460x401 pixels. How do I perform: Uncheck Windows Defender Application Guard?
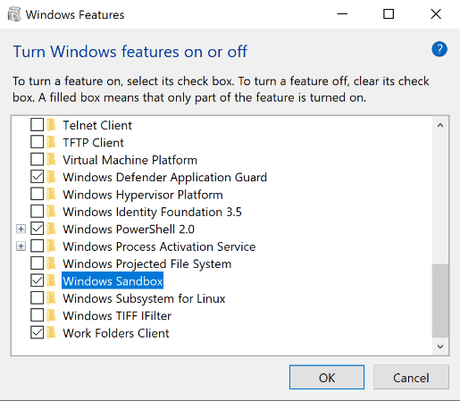37,177
